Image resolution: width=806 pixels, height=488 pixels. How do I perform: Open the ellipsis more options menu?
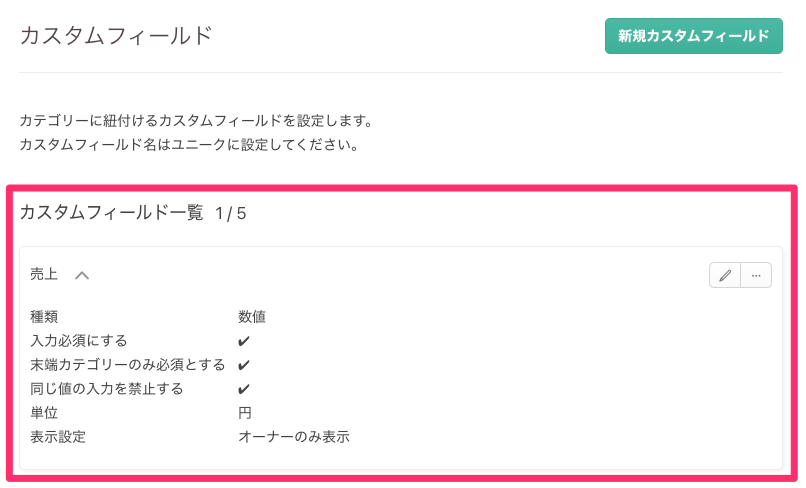click(756, 275)
